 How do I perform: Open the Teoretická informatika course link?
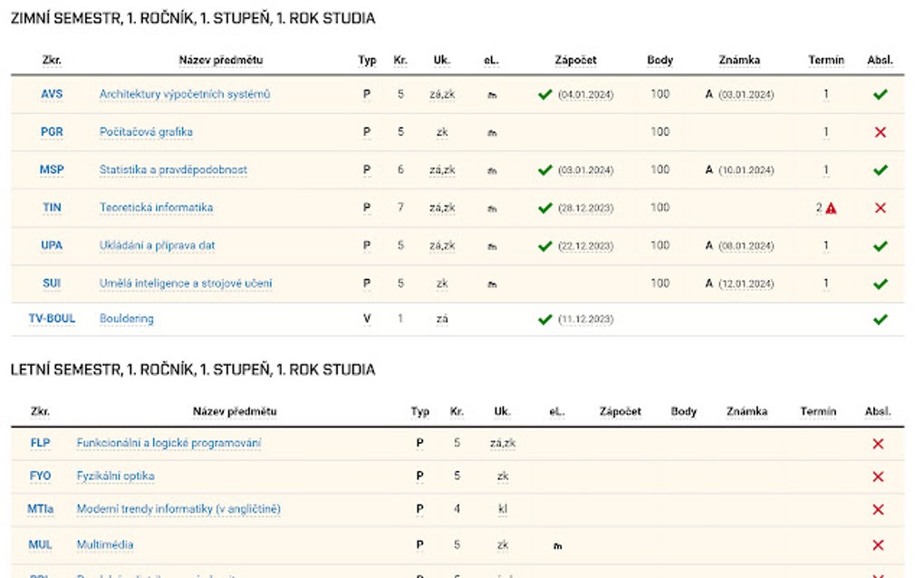pyautogui.click(x=156, y=207)
